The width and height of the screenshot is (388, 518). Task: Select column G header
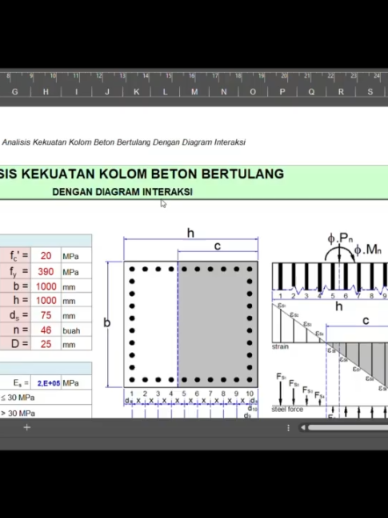coord(15,92)
